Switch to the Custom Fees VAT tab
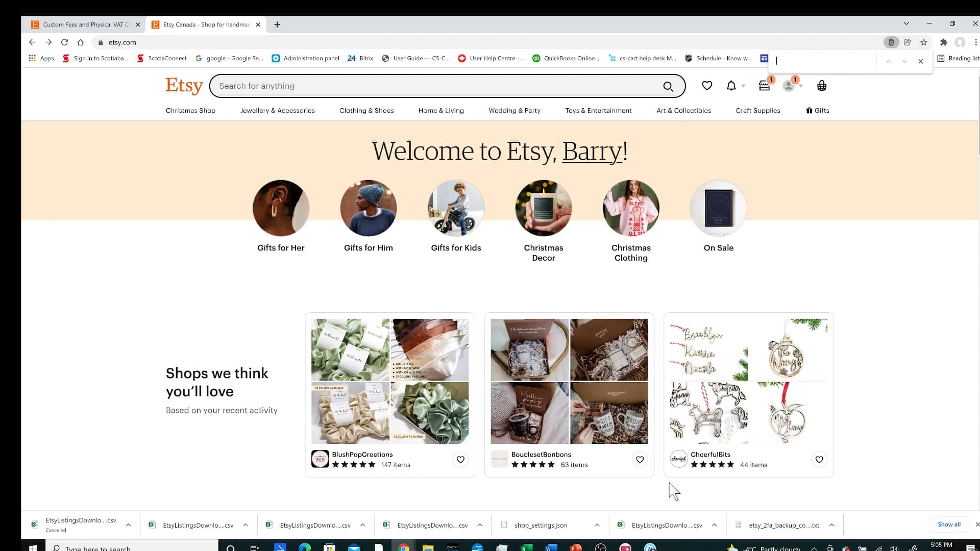Image resolution: width=980 pixels, height=551 pixels. [x=83, y=24]
